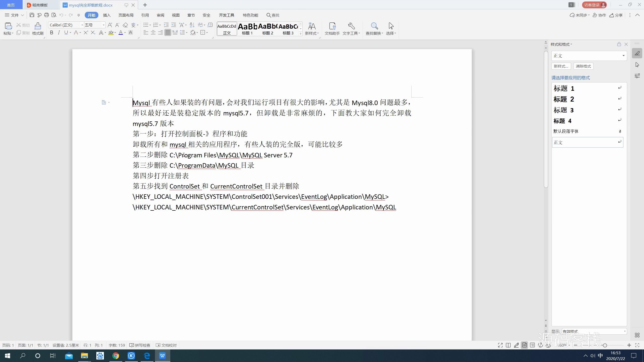644x362 pixels.
Task: Open the 插入 ribbon tab
Action: click(107, 15)
